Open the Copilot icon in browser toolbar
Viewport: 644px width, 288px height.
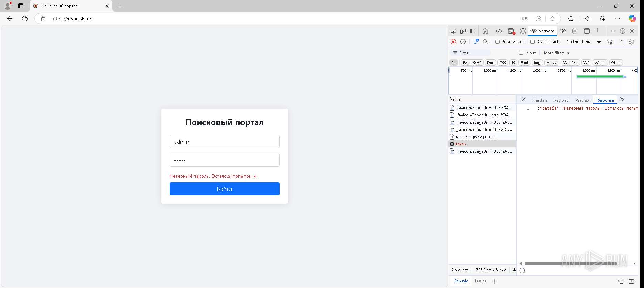coord(632,19)
